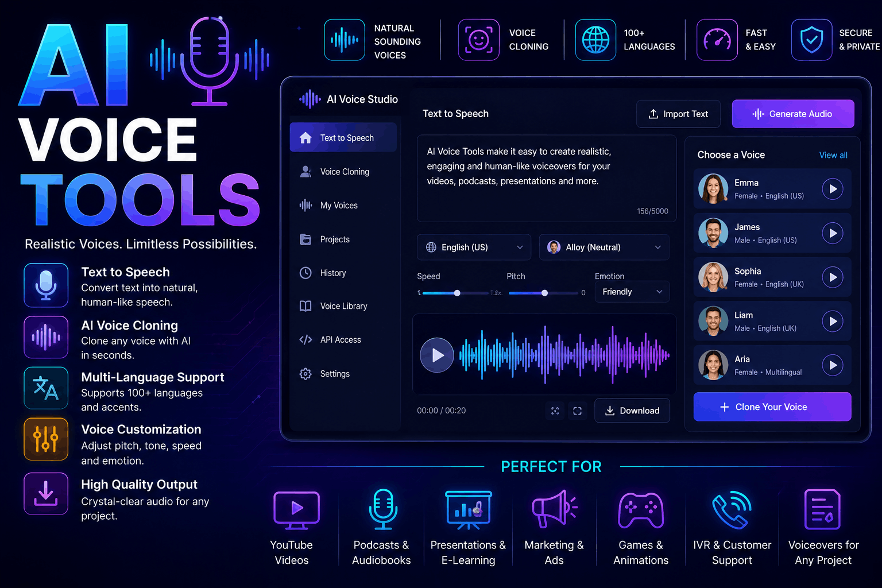Image resolution: width=882 pixels, height=588 pixels.
Task: Click the 100+ Languages globe icon
Action: coord(595,40)
